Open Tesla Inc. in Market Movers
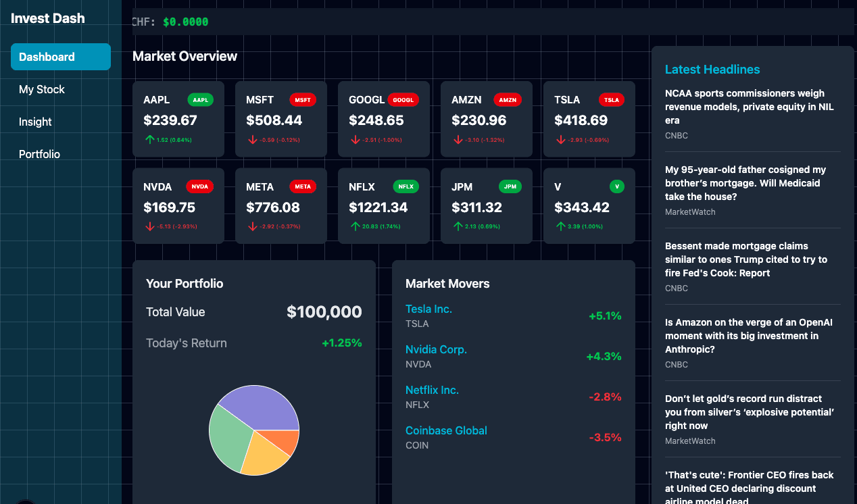 pyautogui.click(x=428, y=309)
